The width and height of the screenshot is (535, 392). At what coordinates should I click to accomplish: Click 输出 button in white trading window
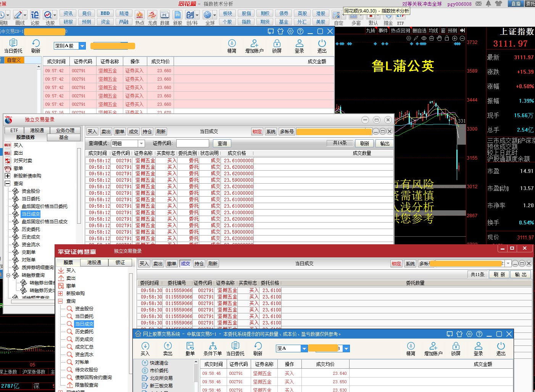coord(385,144)
